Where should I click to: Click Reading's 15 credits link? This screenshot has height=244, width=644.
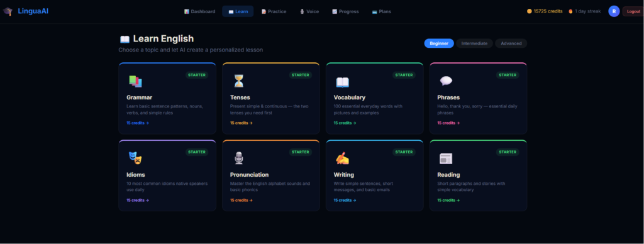tap(448, 200)
